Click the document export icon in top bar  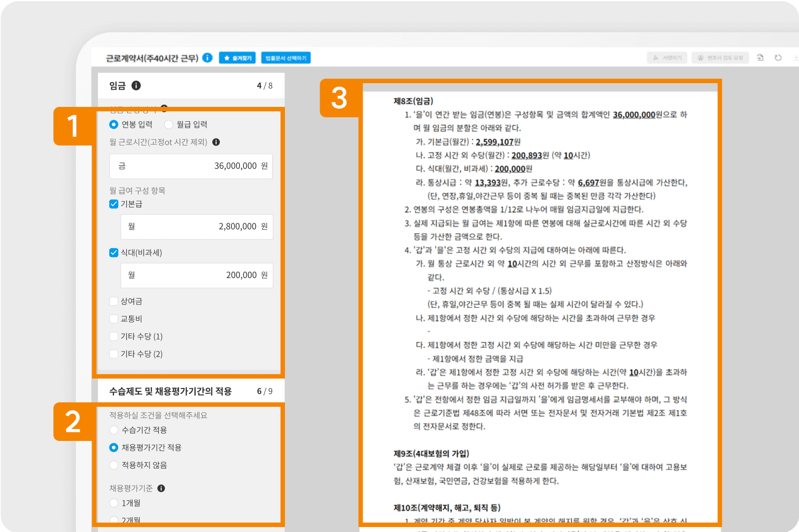tap(760, 58)
